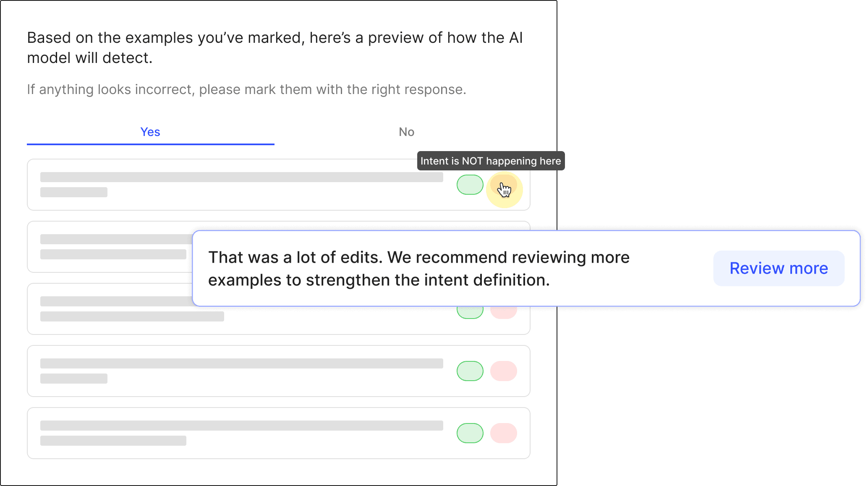Click the recommendation message about edits
This screenshot has height=486, width=868.
point(419,269)
